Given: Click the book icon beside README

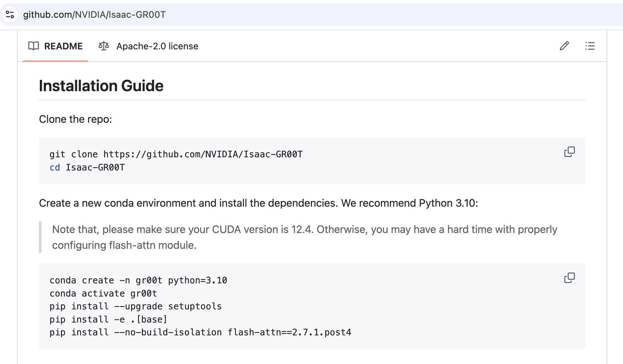Looking at the screenshot, I should click(34, 46).
